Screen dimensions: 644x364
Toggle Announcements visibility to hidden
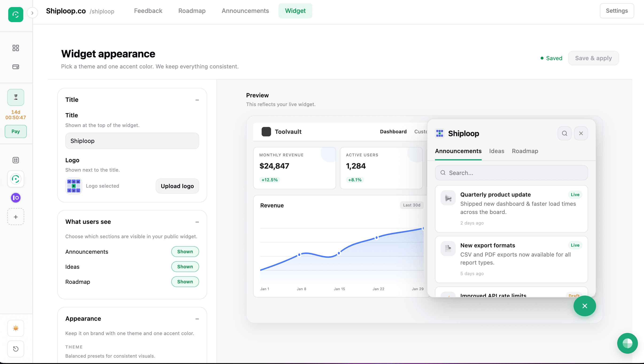point(185,252)
